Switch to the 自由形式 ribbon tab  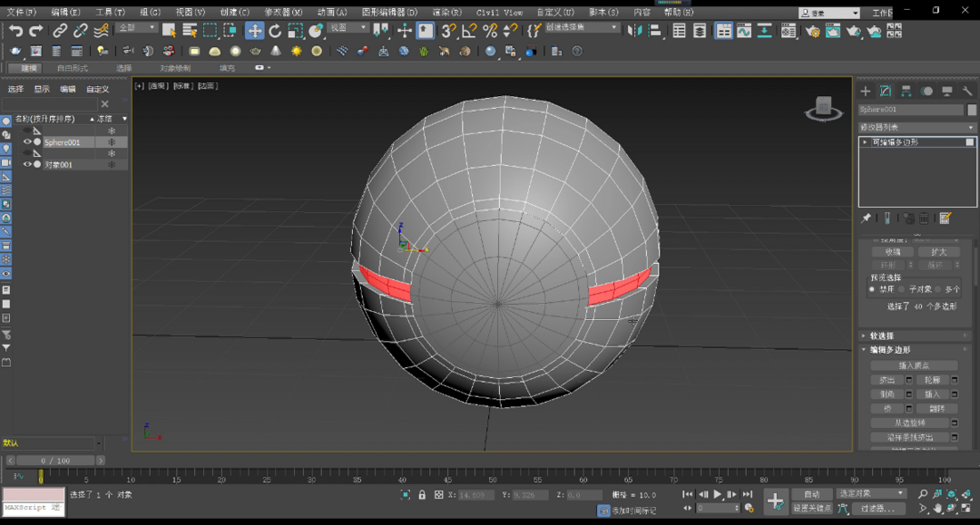click(73, 68)
